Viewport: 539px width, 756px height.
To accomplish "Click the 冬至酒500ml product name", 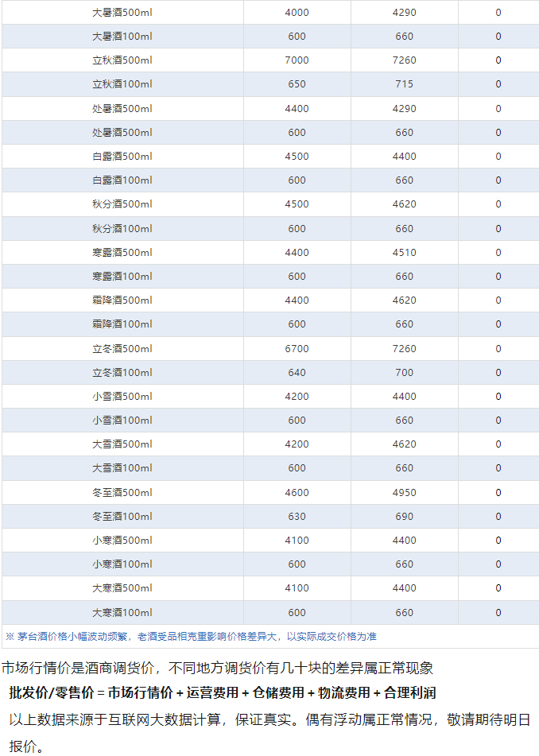I will pyautogui.click(x=122, y=492).
